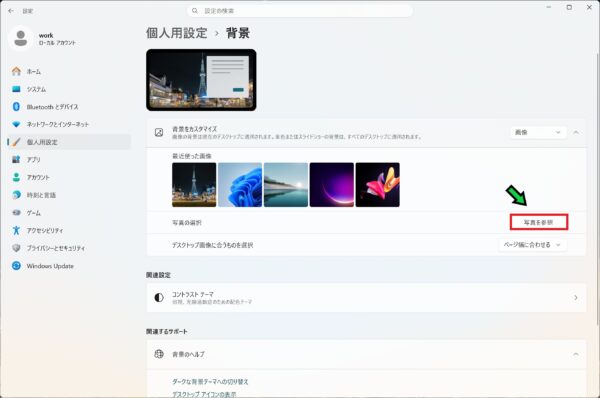This screenshot has width=600, height=398.
Task: Open the デスクトップ アイコンの表示 link
Action: pyautogui.click(x=204, y=394)
